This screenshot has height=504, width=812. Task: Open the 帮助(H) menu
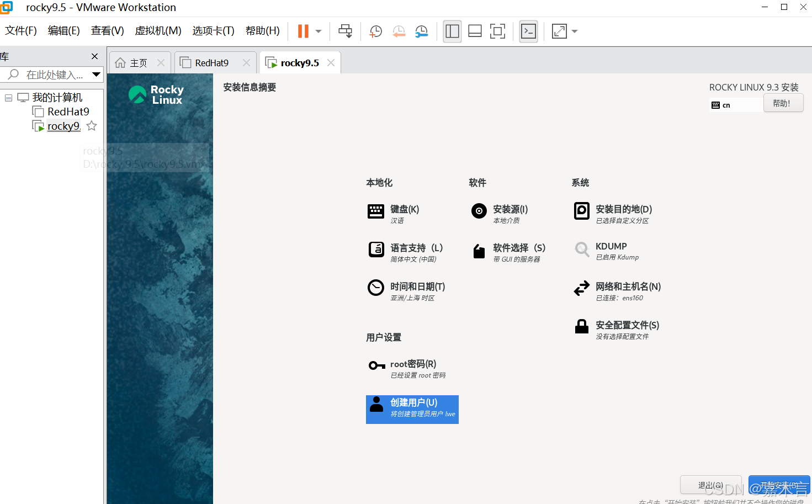[263, 30]
